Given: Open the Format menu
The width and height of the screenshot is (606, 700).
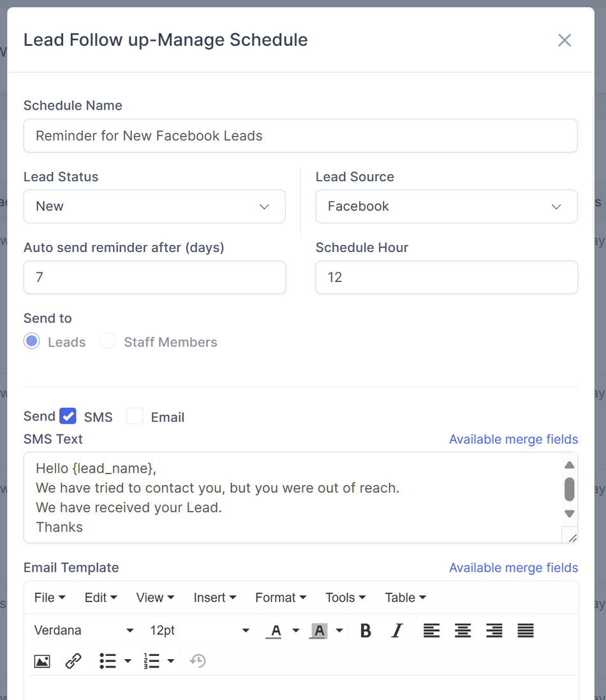Looking at the screenshot, I should (280, 597).
